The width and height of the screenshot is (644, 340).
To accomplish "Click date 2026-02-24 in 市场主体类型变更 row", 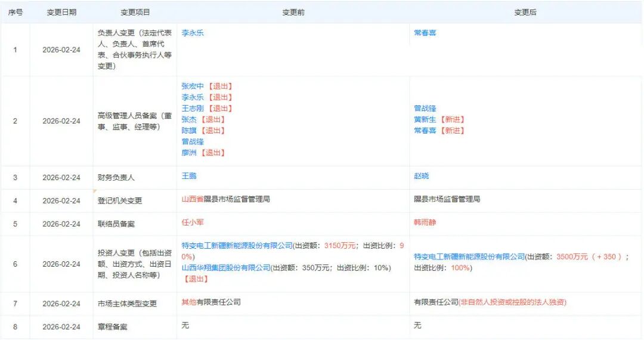I will (61, 304).
